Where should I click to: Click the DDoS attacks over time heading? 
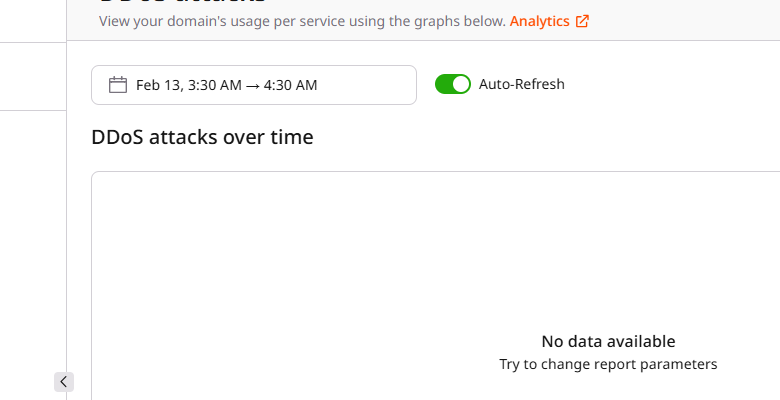coord(202,137)
